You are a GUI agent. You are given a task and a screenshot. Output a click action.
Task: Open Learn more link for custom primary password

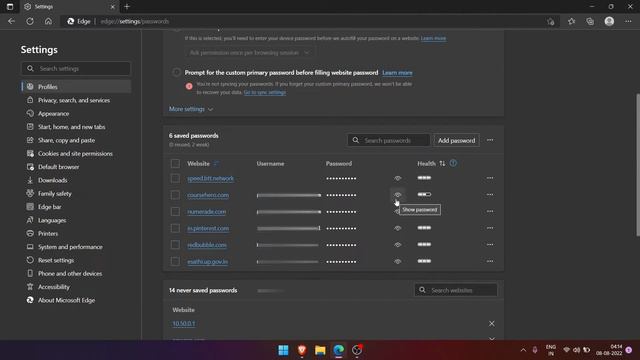pyautogui.click(x=397, y=73)
